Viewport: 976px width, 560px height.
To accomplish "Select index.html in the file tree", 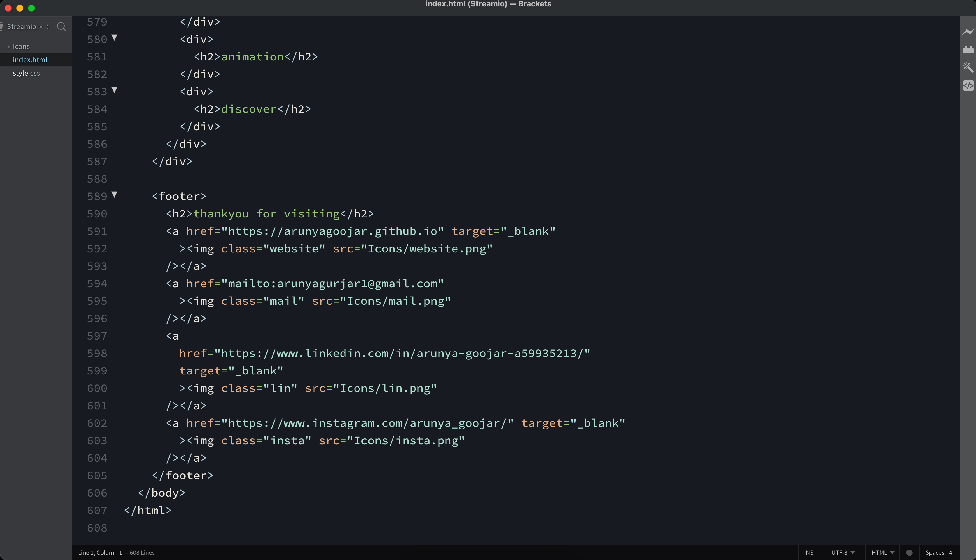I will (31, 60).
